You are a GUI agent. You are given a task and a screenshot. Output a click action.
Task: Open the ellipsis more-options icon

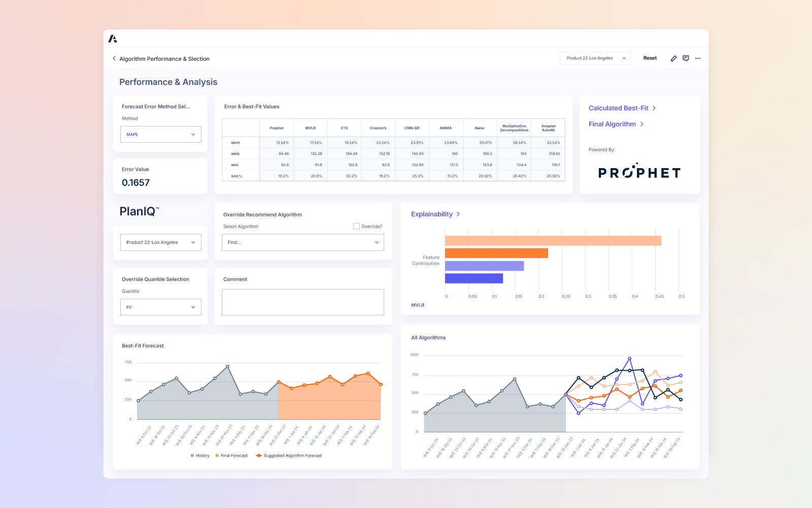coord(698,58)
